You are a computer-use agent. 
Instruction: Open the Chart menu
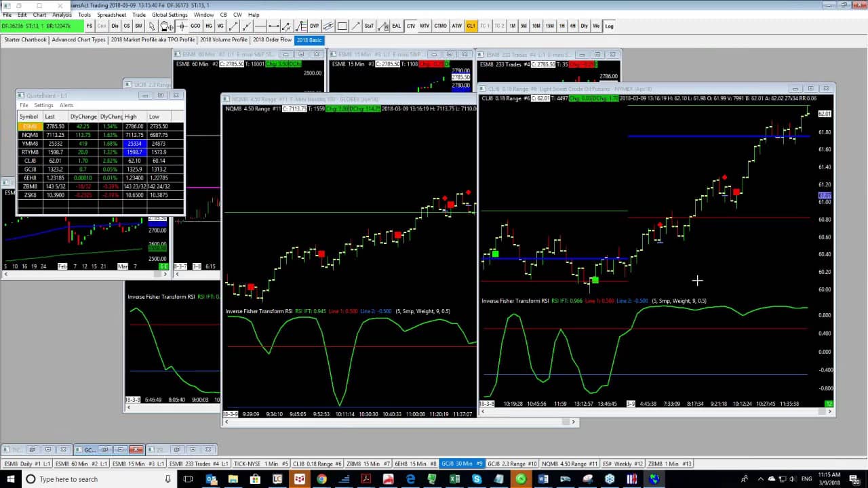pyautogui.click(x=39, y=14)
